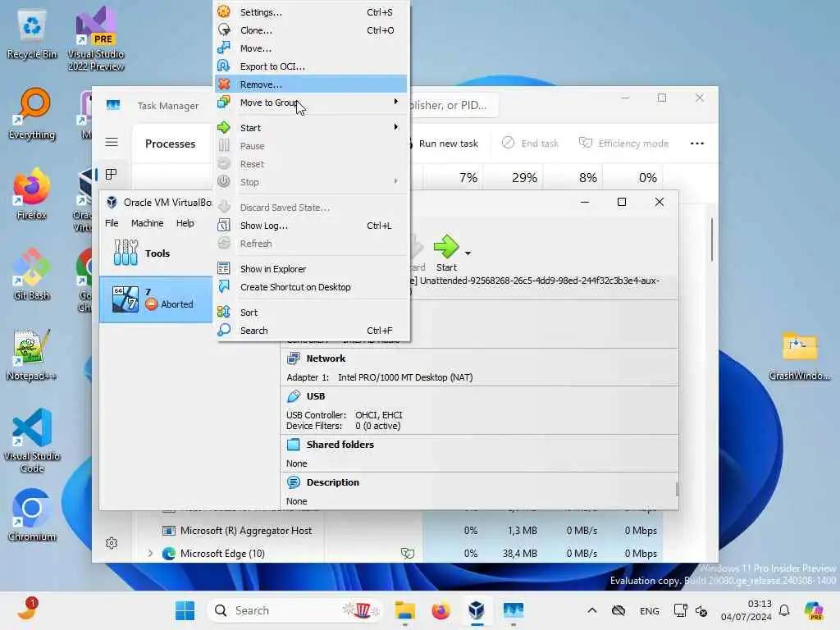The image size is (840, 630).
Task: Open VirtualBox Machine menu
Action: coord(148,223)
